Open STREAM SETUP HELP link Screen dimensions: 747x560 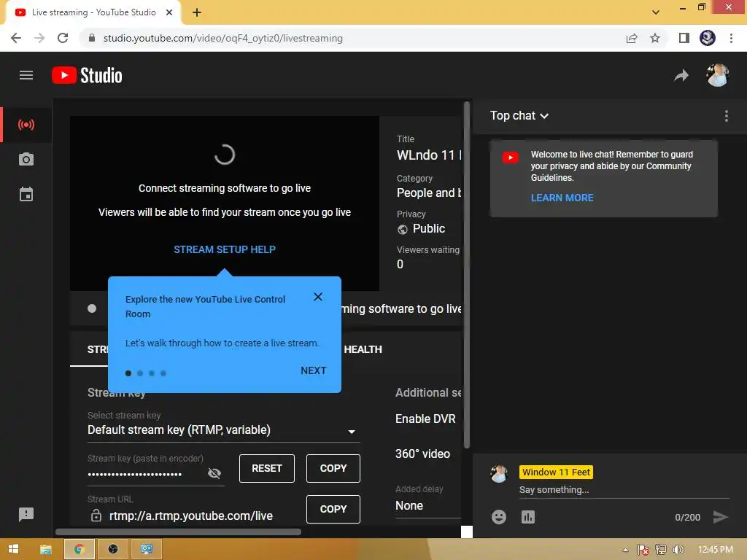[x=225, y=249]
